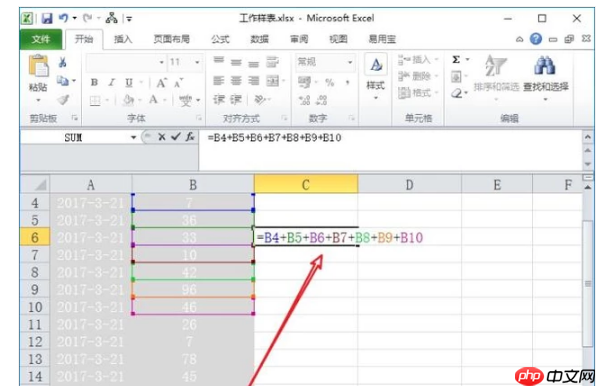Confirm formula with the checkmark icon
Image resolution: width=596 pixels, height=386 pixels.
click(175, 137)
